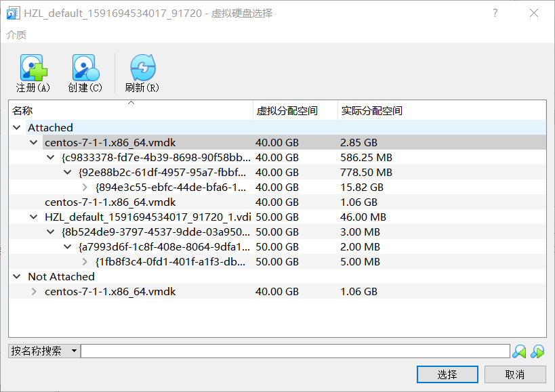This screenshot has height=392, width=555.
Task: Select the {a7993d6f-1c8f-408e-8064-9dfa1... row
Action: pyautogui.click(x=278, y=246)
